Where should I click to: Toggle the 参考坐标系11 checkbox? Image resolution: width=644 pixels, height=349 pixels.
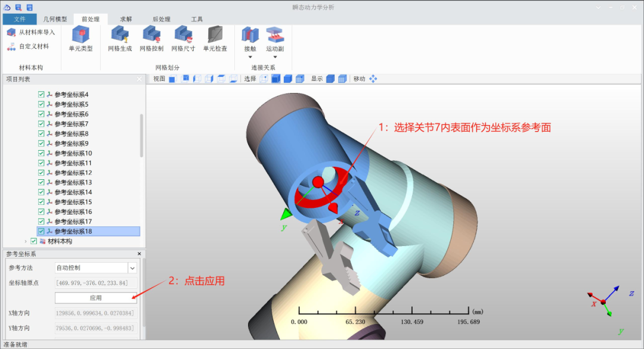(x=41, y=163)
